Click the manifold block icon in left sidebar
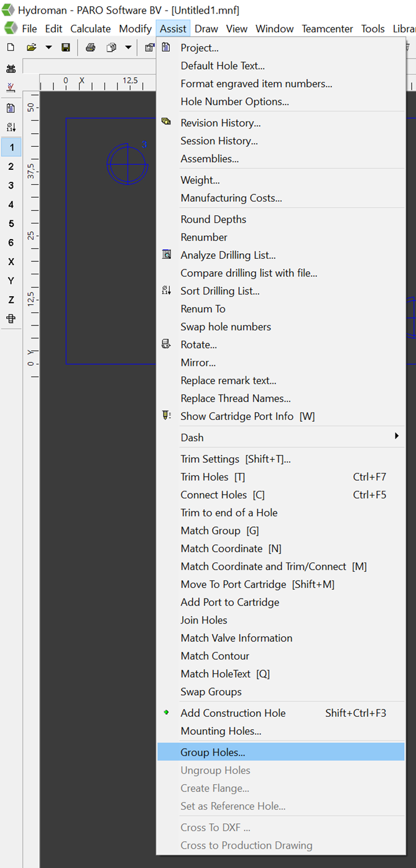Image resolution: width=416 pixels, height=868 pixels. coord(11,69)
